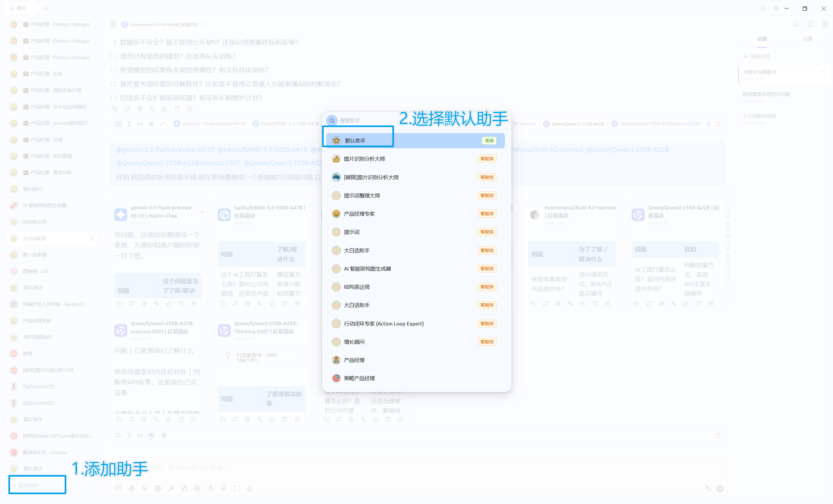Screen dimensions: 833x504
Task: Expand the Qwen3-235B-A22B model selector
Action: click(203, 24)
